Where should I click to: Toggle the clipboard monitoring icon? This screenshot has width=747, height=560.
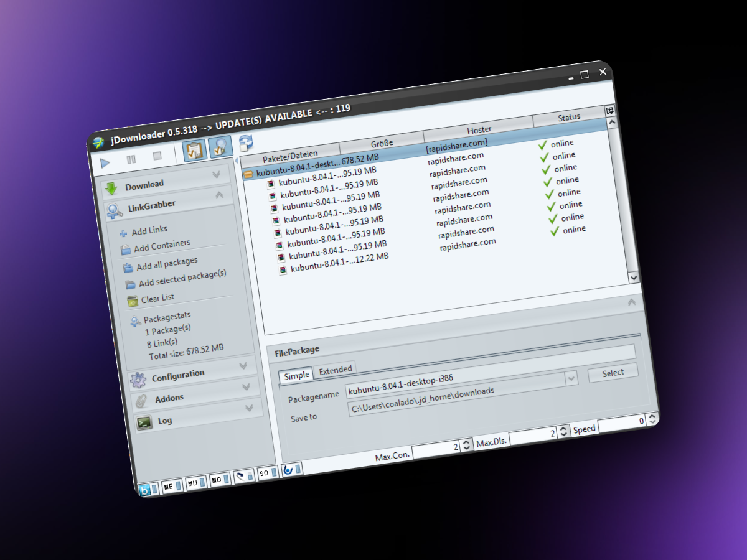195,150
